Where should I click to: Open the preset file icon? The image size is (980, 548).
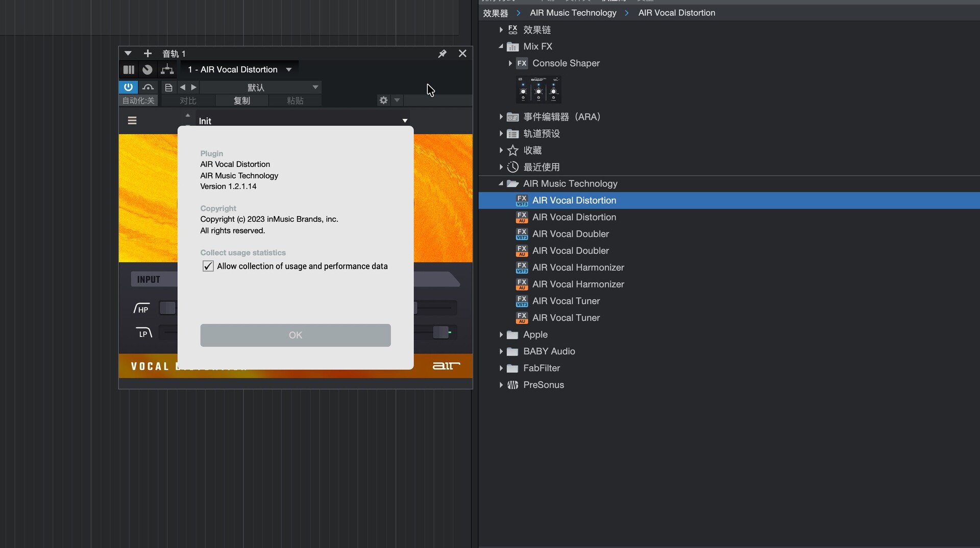168,87
